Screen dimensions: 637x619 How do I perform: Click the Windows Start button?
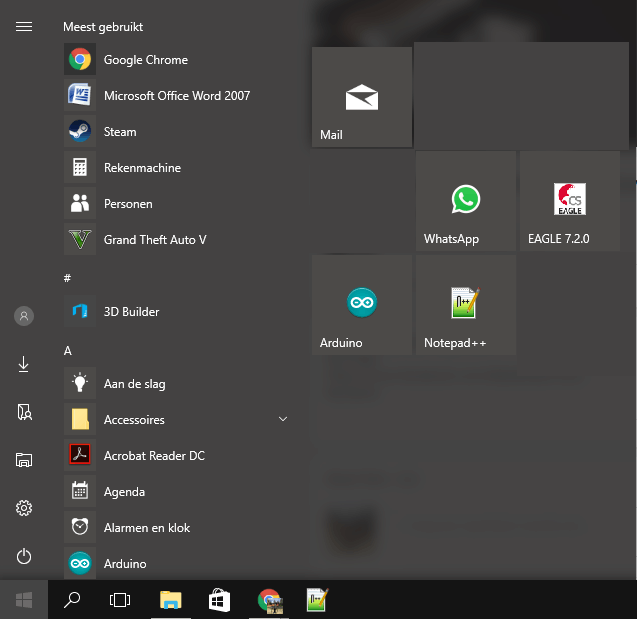pos(24,600)
